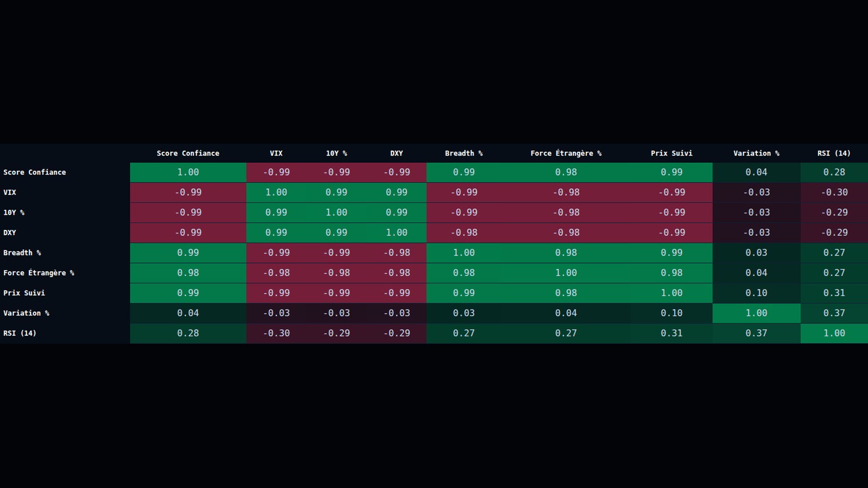Click the Prix Suivi column header
Screen dimensions: 868x488
672,153
